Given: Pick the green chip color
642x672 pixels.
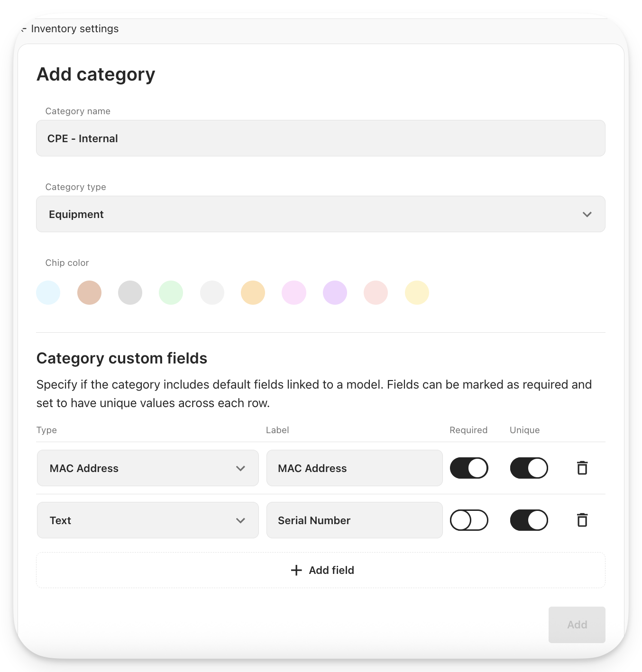Looking at the screenshot, I should [171, 292].
